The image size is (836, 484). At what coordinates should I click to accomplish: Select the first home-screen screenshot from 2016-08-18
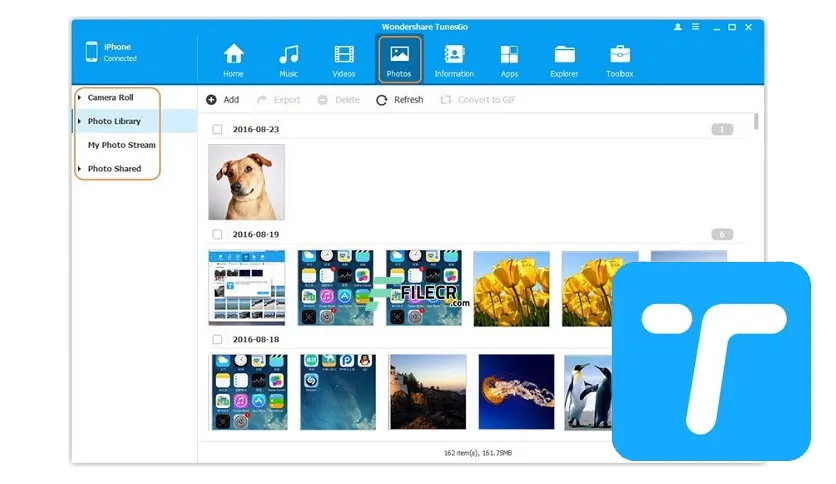click(250, 392)
